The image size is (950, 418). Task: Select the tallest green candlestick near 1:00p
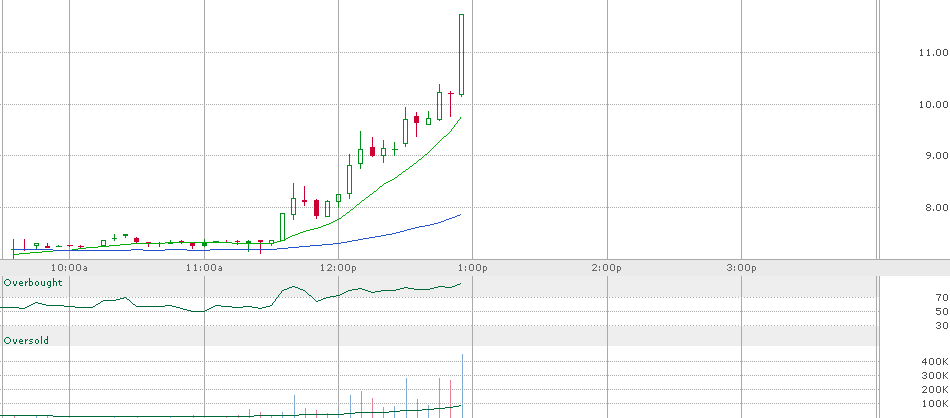[462, 55]
